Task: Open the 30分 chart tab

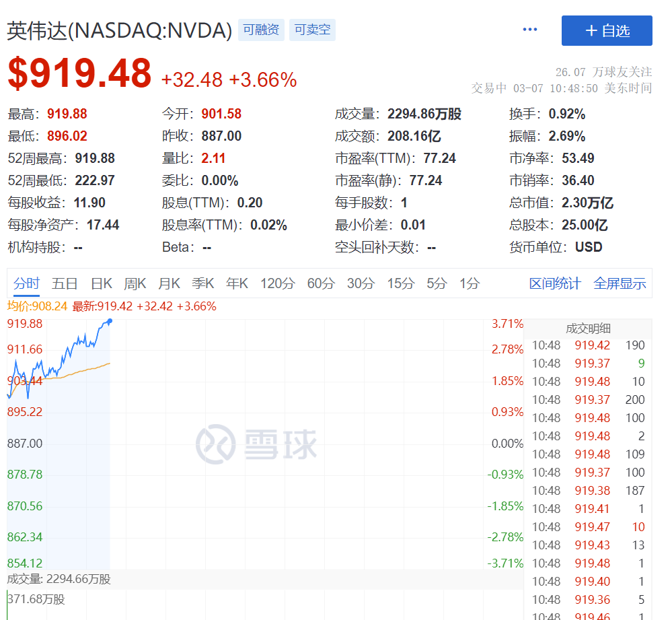Action: pyautogui.click(x=361, y=283)
